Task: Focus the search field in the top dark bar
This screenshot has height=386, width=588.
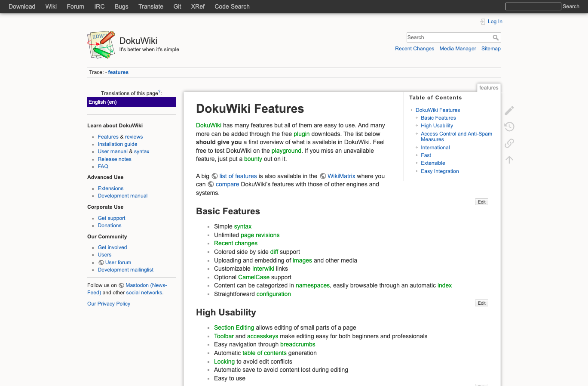Action: [533, 6]
